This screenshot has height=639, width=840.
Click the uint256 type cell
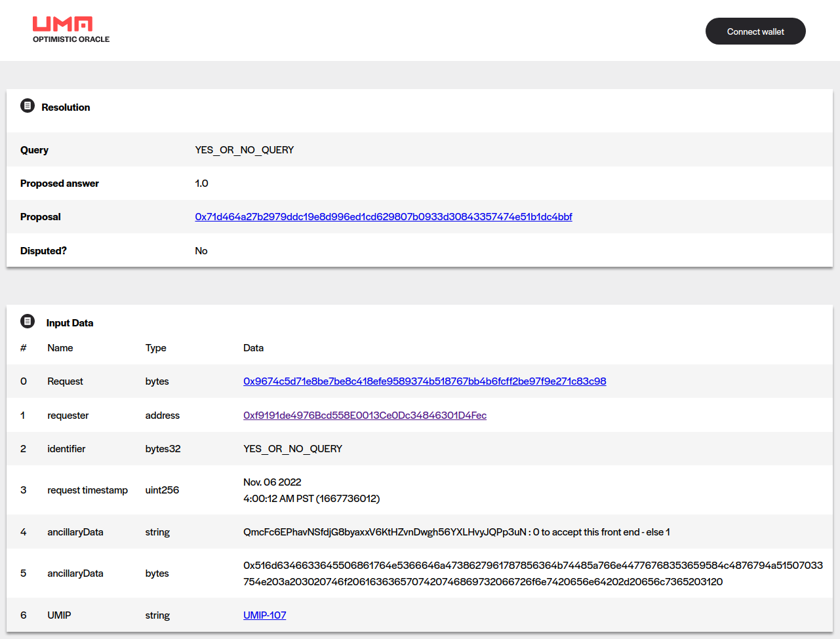pyautogui.click(x=163, y=490)
